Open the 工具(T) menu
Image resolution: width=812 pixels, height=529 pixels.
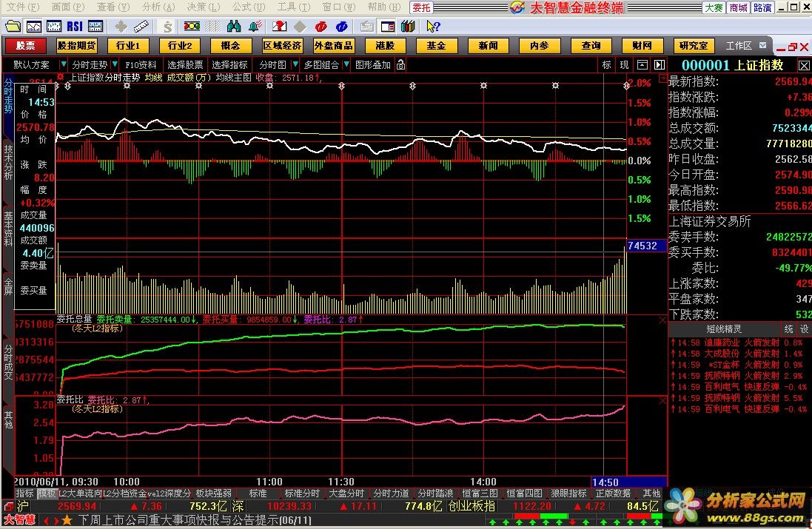pos(294,7)
